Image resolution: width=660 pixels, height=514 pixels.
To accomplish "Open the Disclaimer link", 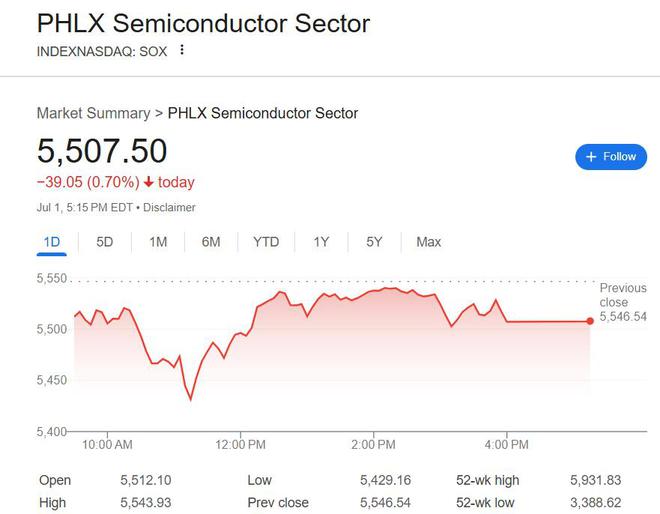I will click(170, 207).
